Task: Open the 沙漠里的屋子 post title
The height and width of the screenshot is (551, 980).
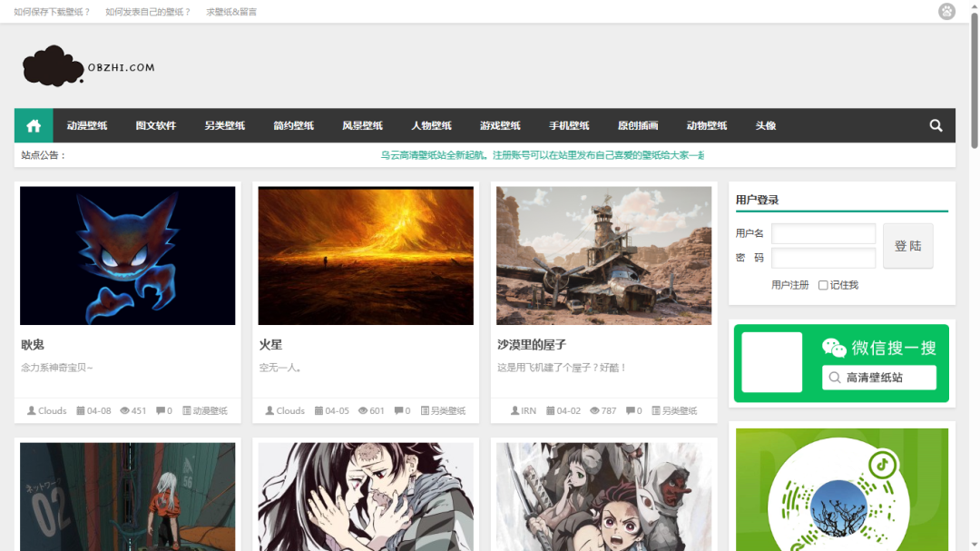Action: click(x=531, y=345)
